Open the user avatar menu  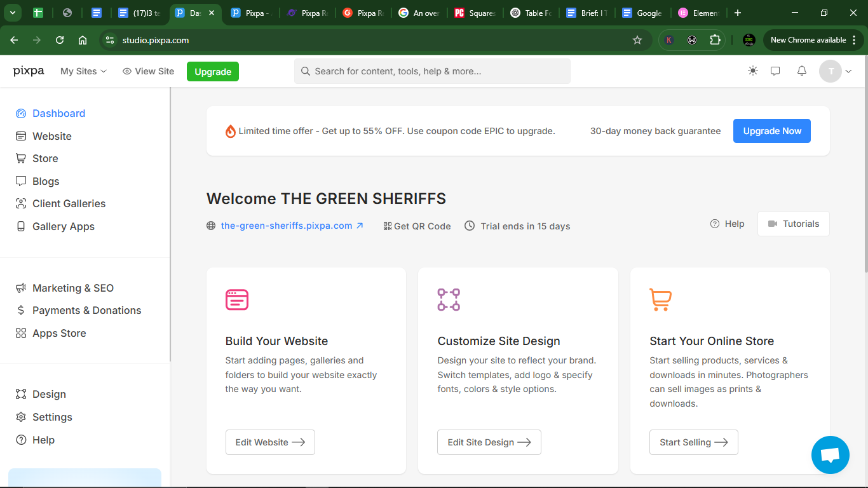point(836,71)
